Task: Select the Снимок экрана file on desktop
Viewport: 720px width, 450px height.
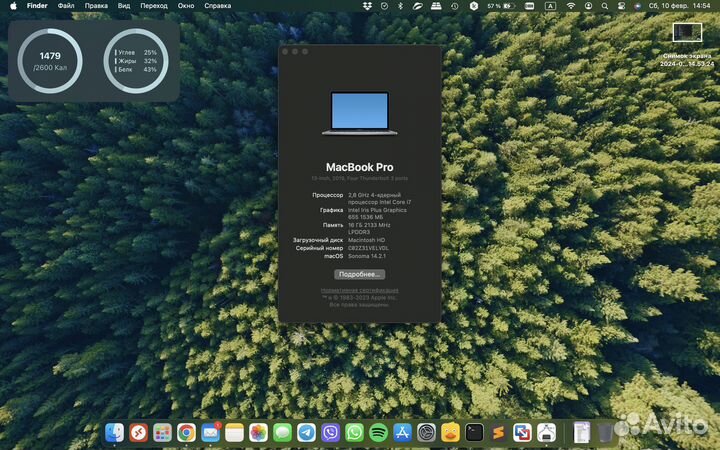Action: click(x=687, y=45)
